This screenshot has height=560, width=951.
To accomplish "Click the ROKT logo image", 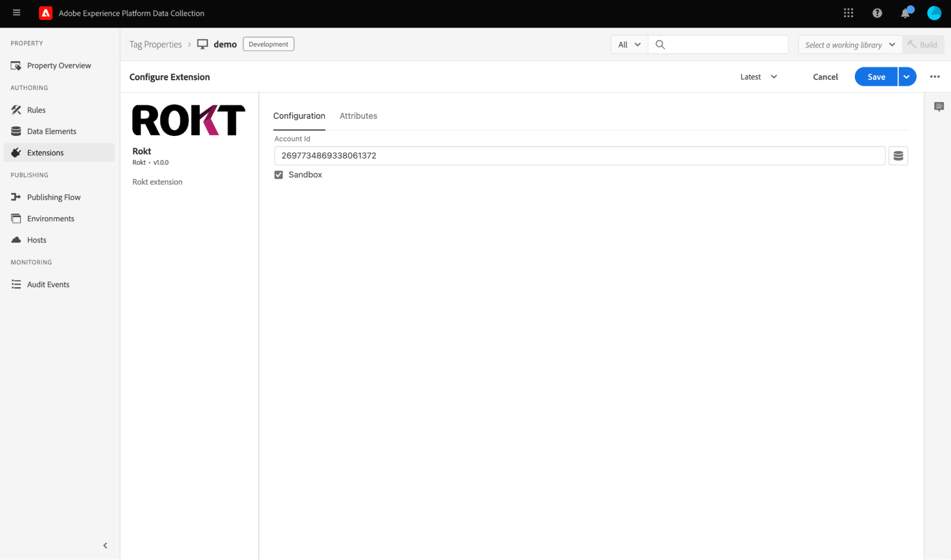I will 189,120.
